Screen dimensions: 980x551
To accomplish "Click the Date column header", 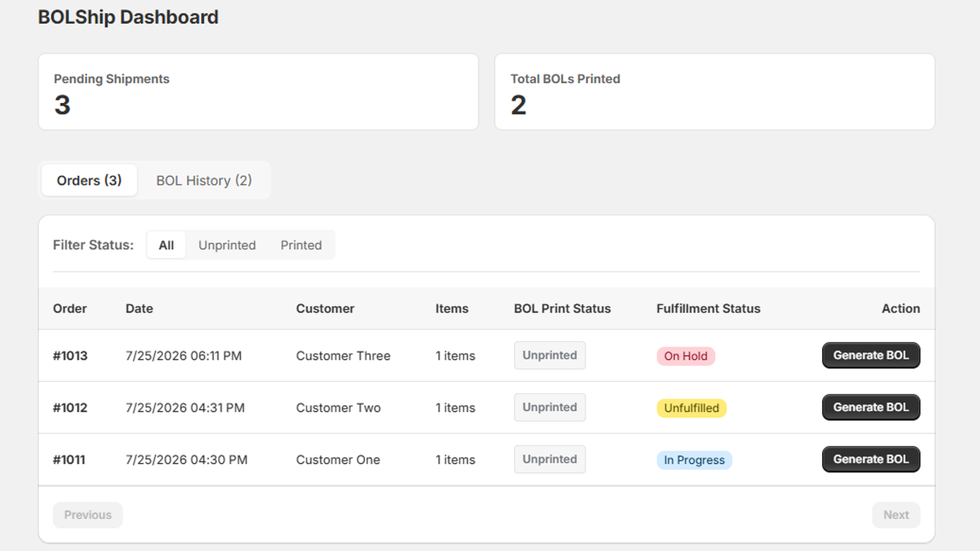I will [139, 309].
